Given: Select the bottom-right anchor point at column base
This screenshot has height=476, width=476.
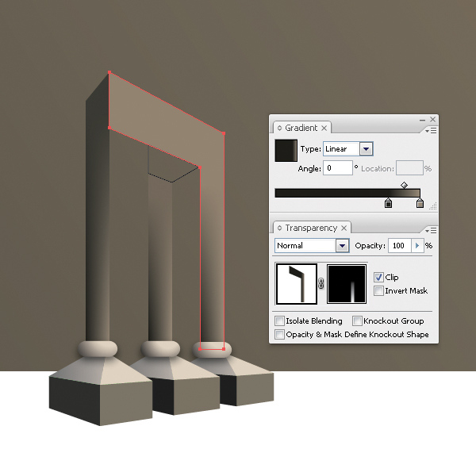Looking at the screenshot, I should click(x=224, y=349).
